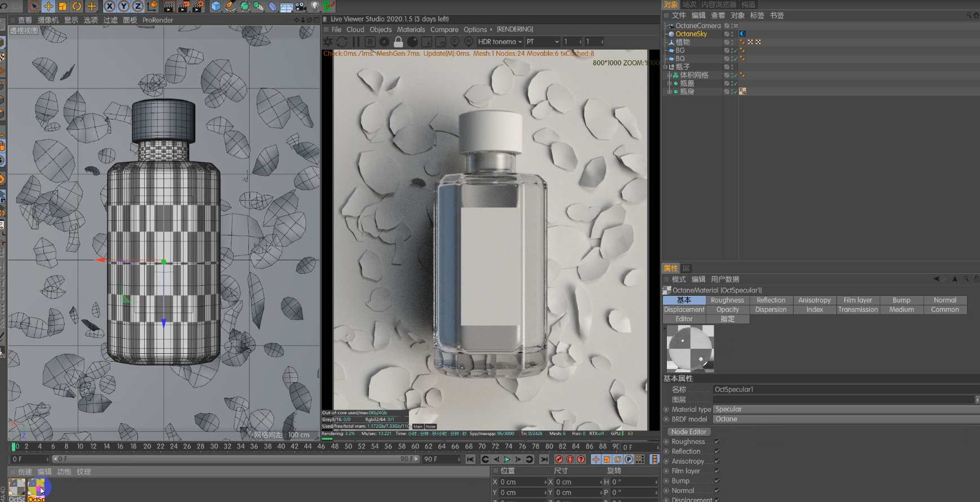Restart render with refresh icon
This screenshot has height=502, width=980.
click(342, 42)
